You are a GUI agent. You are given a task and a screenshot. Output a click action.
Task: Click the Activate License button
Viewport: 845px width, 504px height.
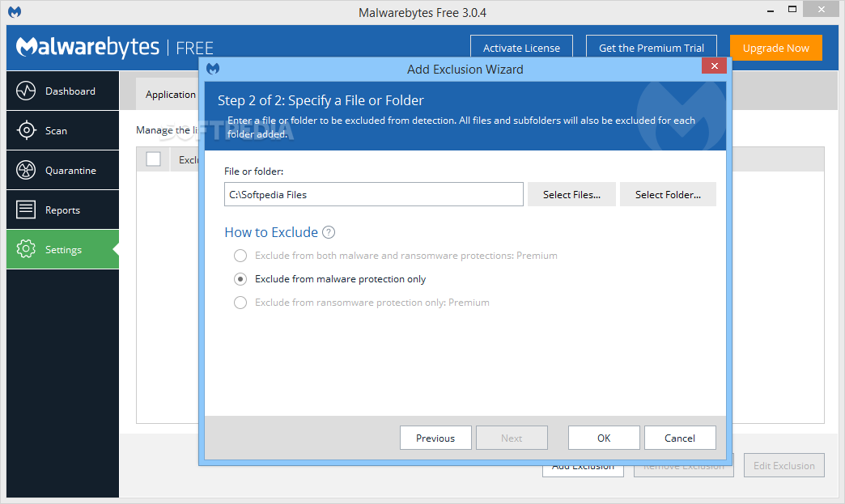point(521,48)
